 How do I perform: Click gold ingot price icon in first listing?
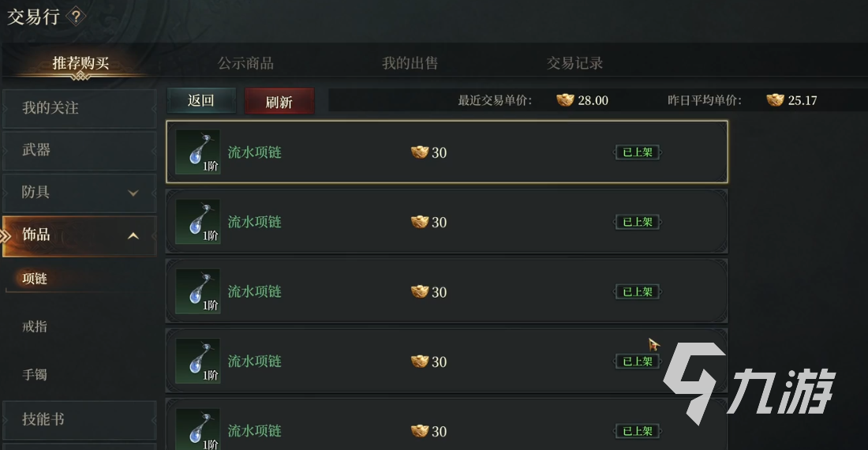pos(420,152)
